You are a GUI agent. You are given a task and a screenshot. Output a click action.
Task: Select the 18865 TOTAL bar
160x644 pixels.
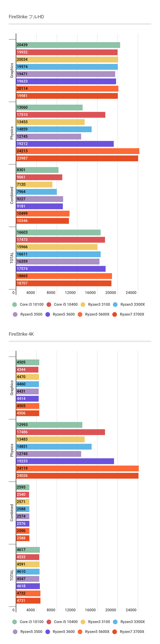(x=64, y=276)
